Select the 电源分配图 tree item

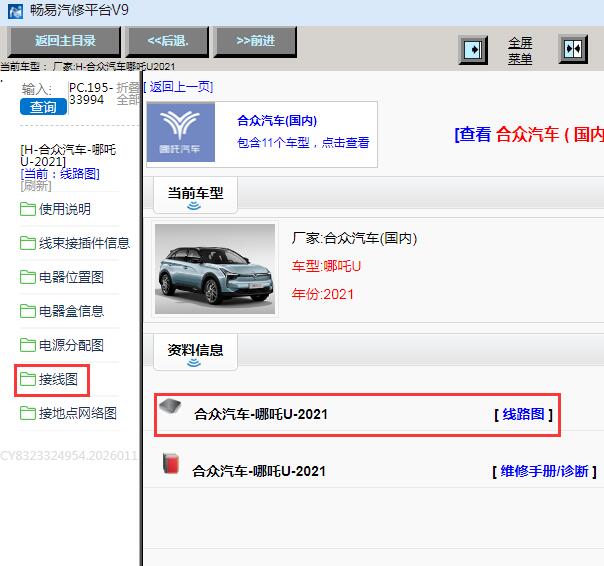click(71, 345)
